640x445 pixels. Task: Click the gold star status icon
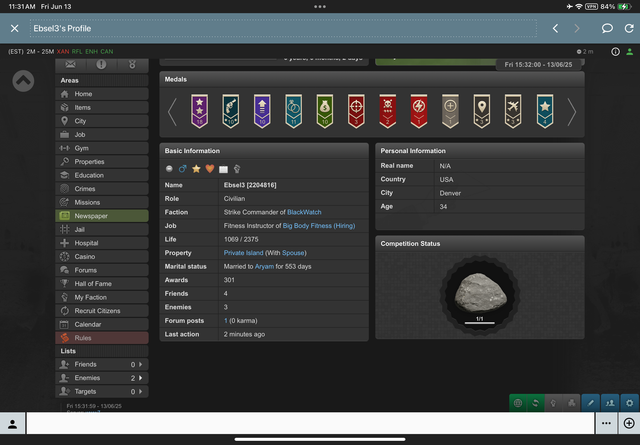[x=196, y=169]
